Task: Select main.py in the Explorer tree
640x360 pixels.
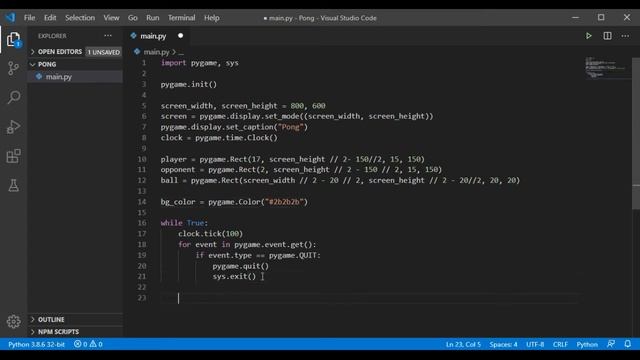Action: 75,76
